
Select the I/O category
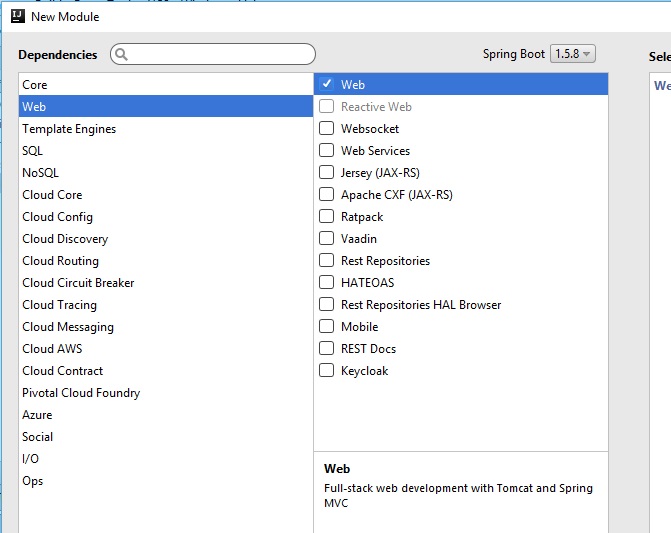[166, 459]
